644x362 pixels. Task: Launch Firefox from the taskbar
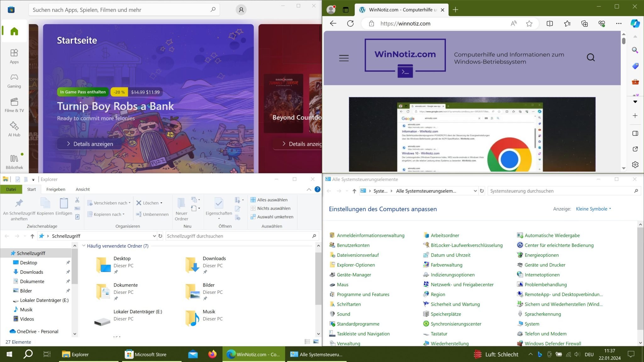tap(213, 354)
